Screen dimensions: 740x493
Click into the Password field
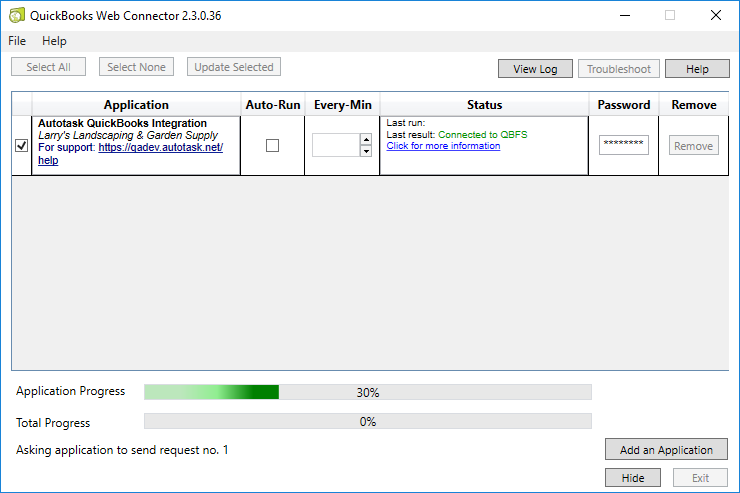coord(623,145)
